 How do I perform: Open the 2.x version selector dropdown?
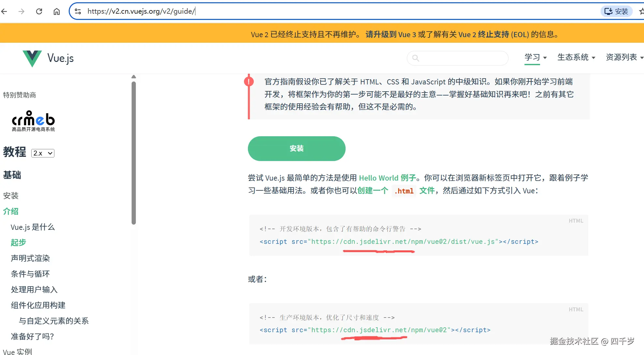(43, 153)
